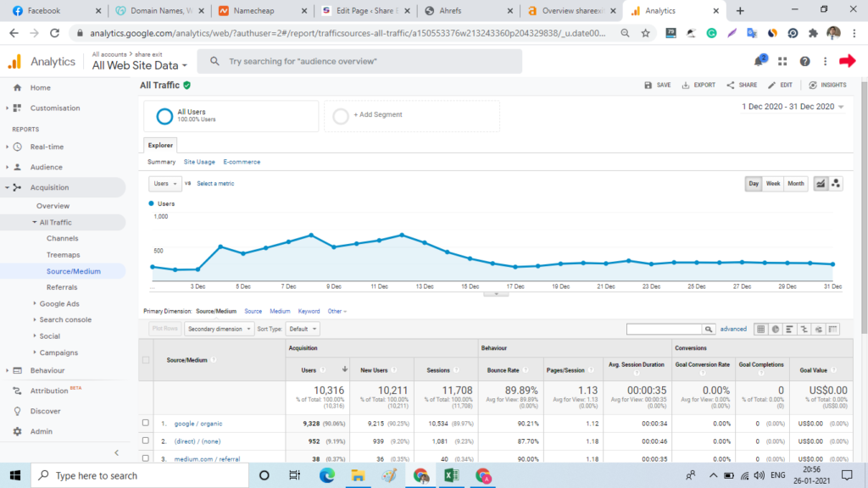Click the blue Users legend dot

(151, 203)
